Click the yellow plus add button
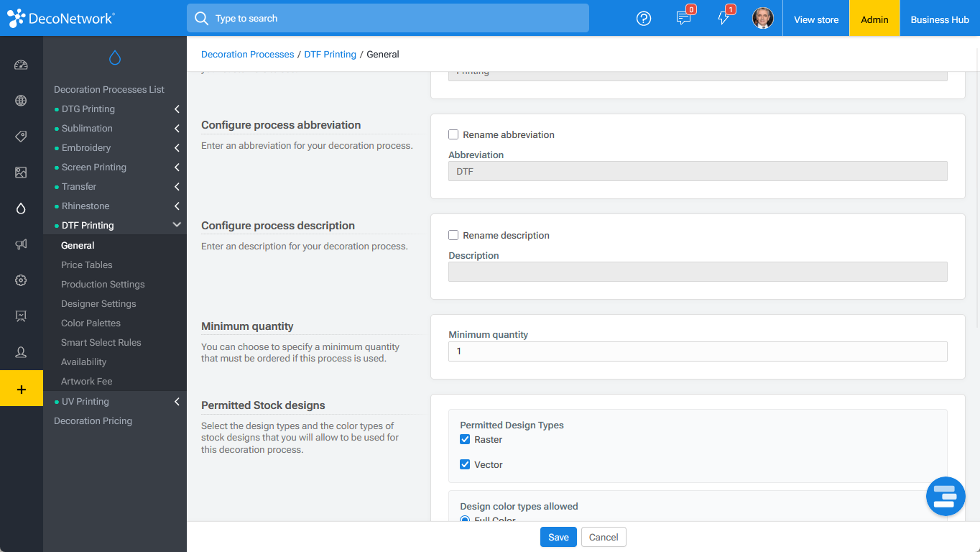This screenshot has height=552, width=980. click(22, 389)
